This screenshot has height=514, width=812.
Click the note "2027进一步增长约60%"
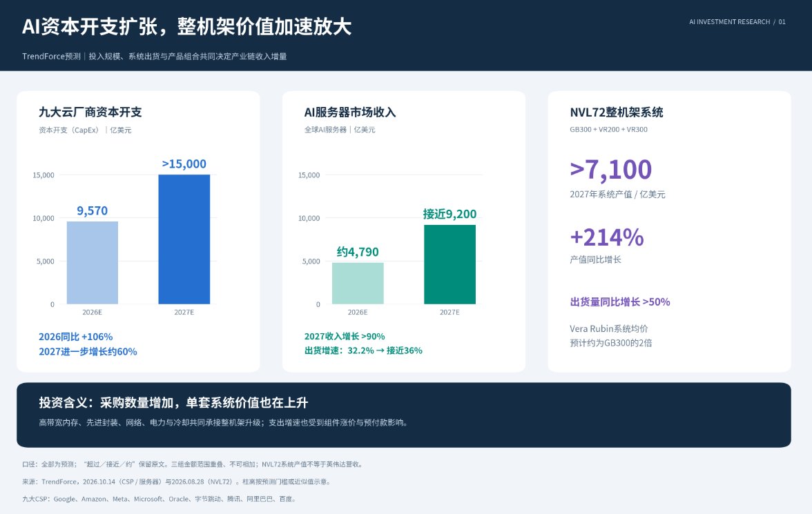(x=88, y=352)
